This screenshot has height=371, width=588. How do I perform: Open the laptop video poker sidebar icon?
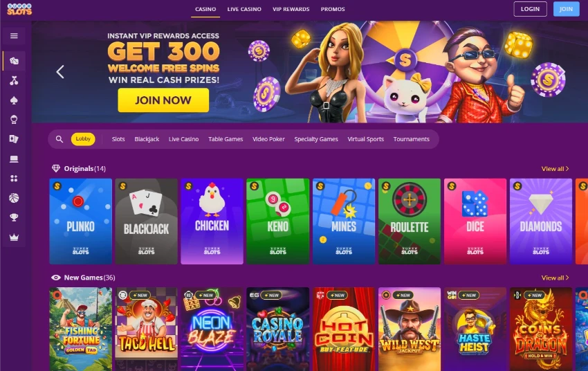14,159
